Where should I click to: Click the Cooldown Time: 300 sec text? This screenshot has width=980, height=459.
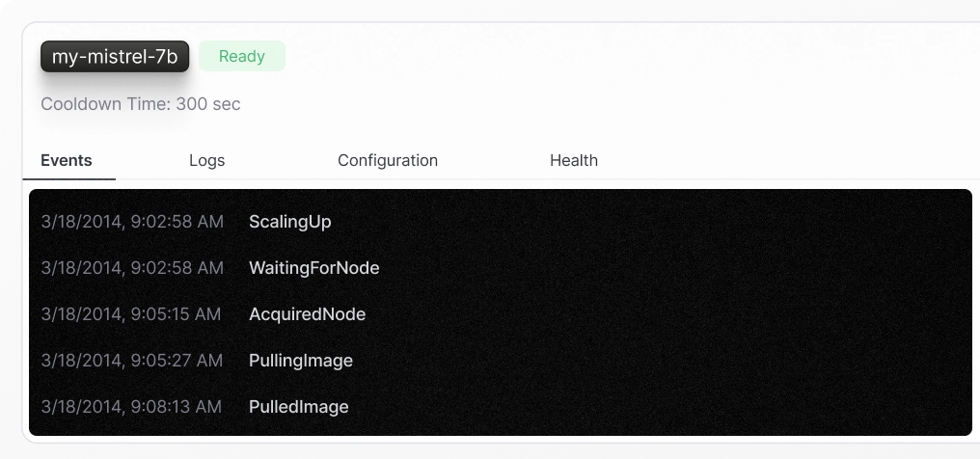pyautogui.click(x=141, y=104)
